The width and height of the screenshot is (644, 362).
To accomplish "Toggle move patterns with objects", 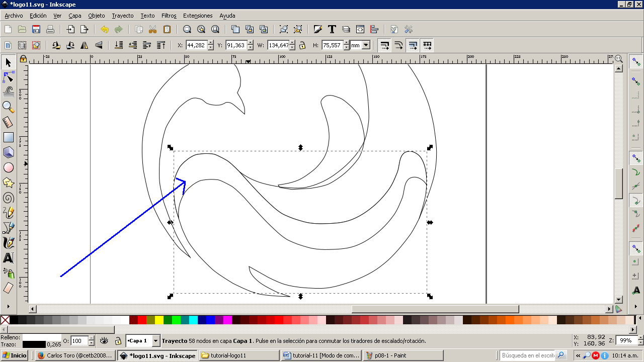I will tap(427, 45).
